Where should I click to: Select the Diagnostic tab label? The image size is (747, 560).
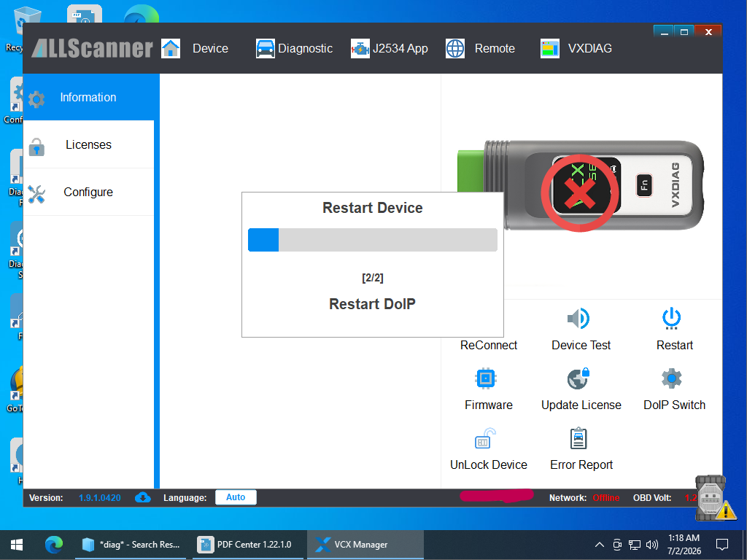(x=305, y=49)
